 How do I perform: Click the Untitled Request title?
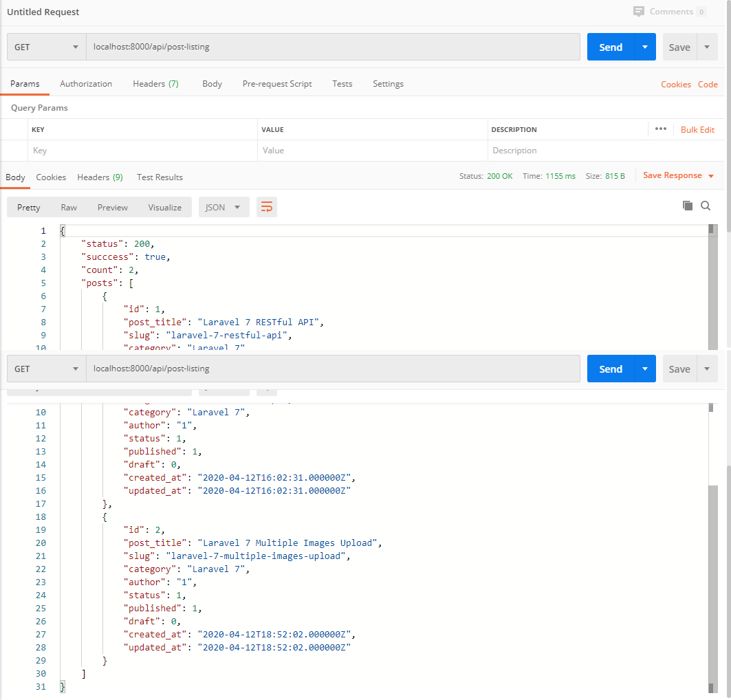click(x=43, y=12)
